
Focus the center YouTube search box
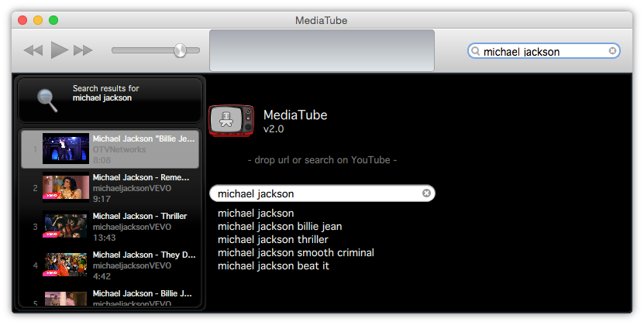[322, 193]
